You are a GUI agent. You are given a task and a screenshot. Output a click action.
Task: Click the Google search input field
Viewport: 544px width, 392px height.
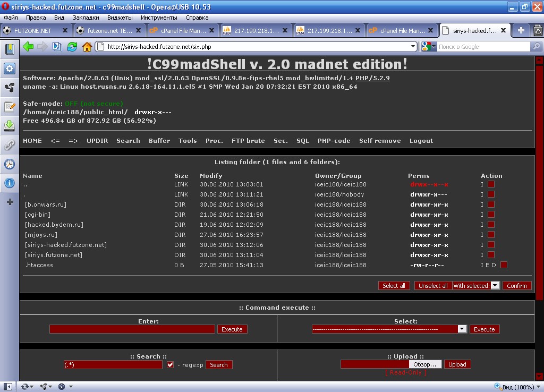pos(482,47)
